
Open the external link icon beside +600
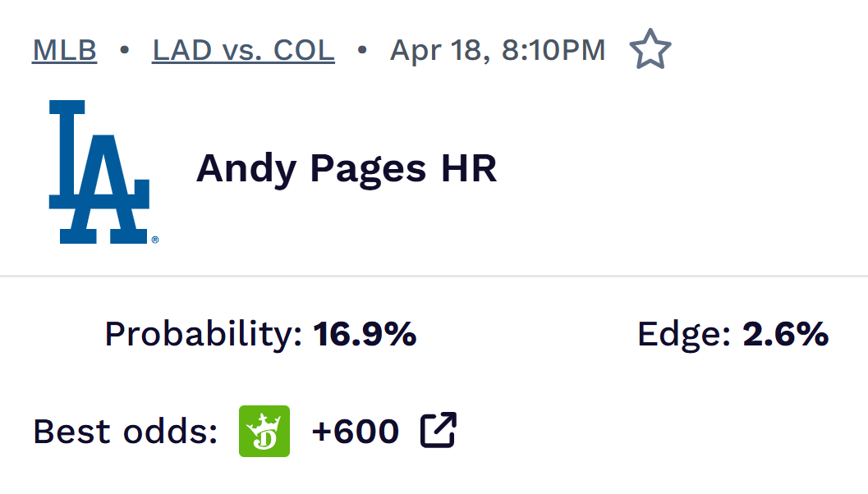(439, 431)
